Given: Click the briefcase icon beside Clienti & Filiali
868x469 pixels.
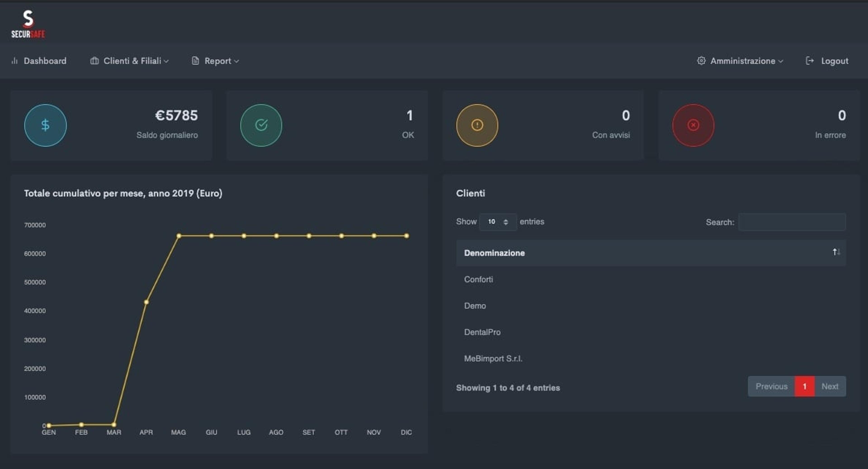Looking at the screenshot, I should pyautogui.click(x=94, y=61).
